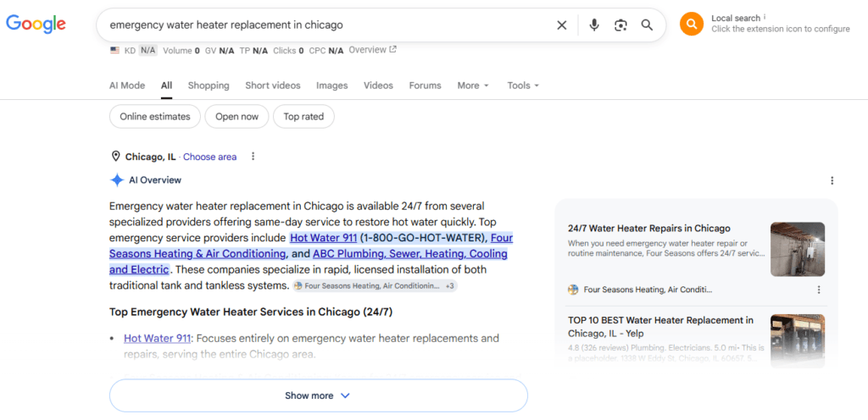The width and height of the screenshot is (868, 420).
Task: Open Four Seasons source chip with +3
Action: (375, 286)
